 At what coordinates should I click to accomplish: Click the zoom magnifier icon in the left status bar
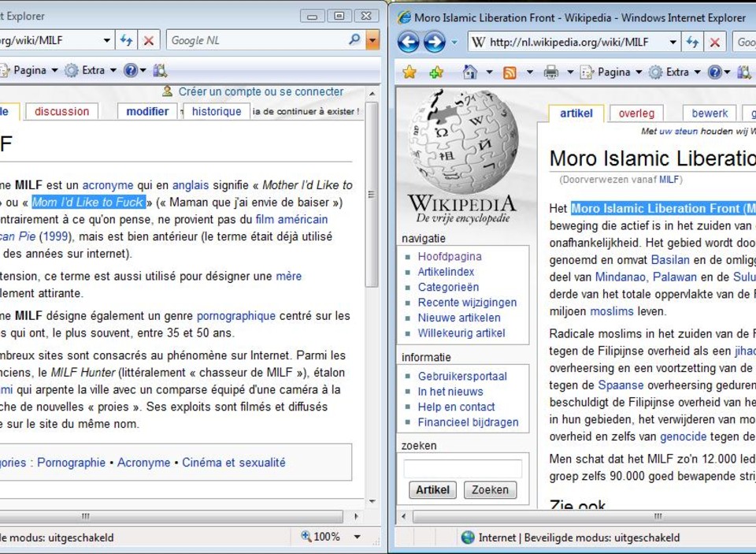tap(306, 536)
